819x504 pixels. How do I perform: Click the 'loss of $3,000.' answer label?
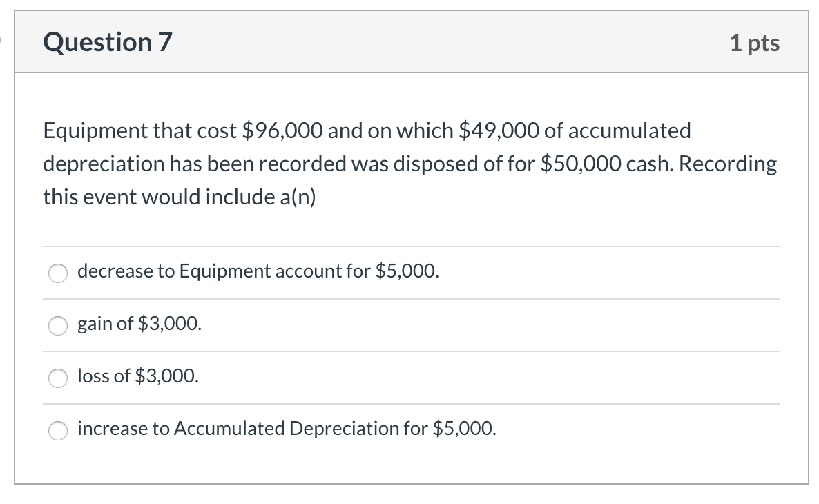click(x=138, y=376)
